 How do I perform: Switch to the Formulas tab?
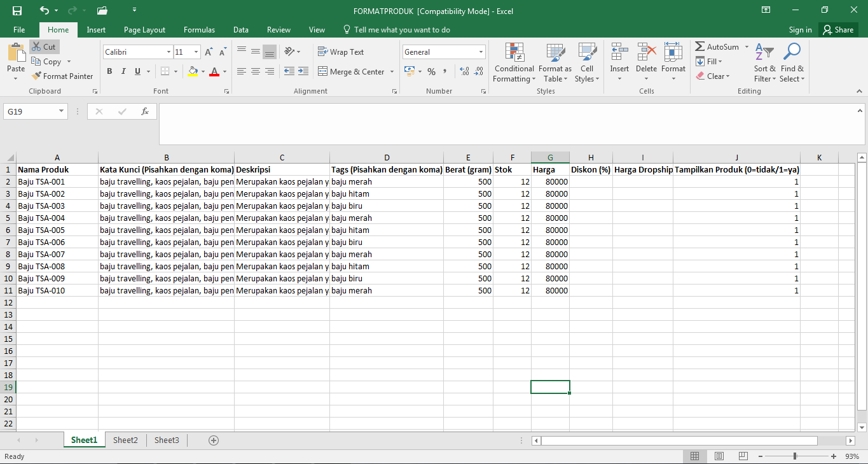[x=199, y=30]
